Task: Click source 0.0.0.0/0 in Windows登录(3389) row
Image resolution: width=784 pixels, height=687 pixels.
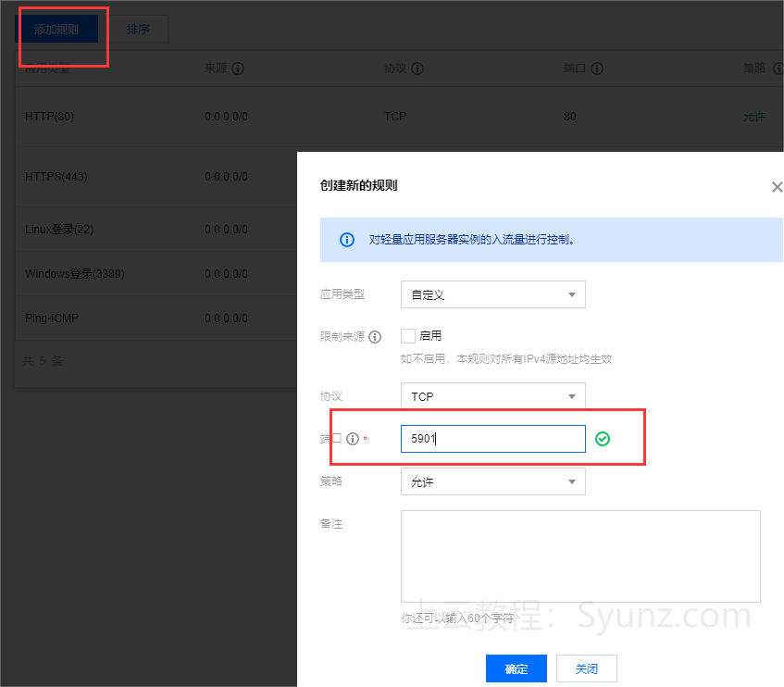Action: 226,274
